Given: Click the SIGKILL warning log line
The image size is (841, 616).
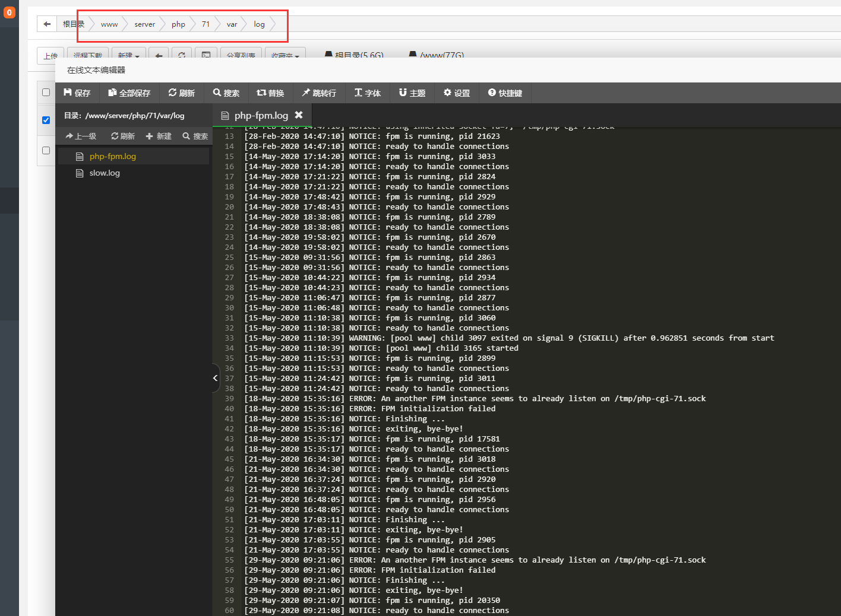Looking at the screenshot, I should (509, 338).
